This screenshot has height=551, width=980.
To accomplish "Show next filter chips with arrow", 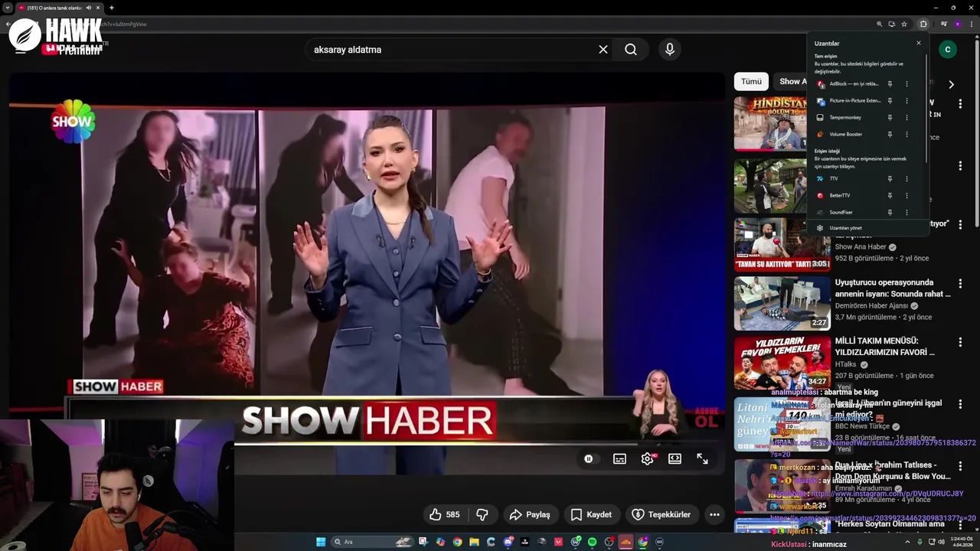I will 951,84.
